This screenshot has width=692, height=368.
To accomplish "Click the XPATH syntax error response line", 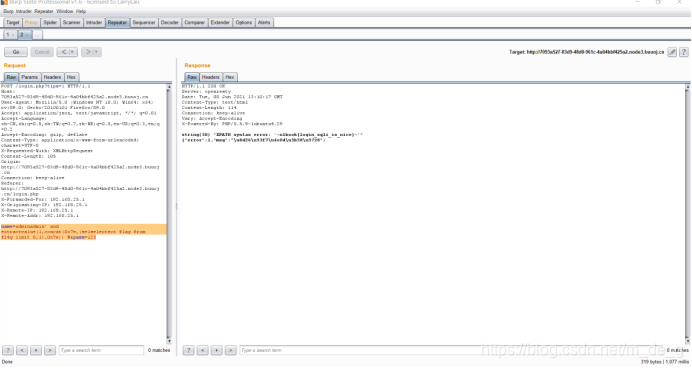I will point(272,135).
